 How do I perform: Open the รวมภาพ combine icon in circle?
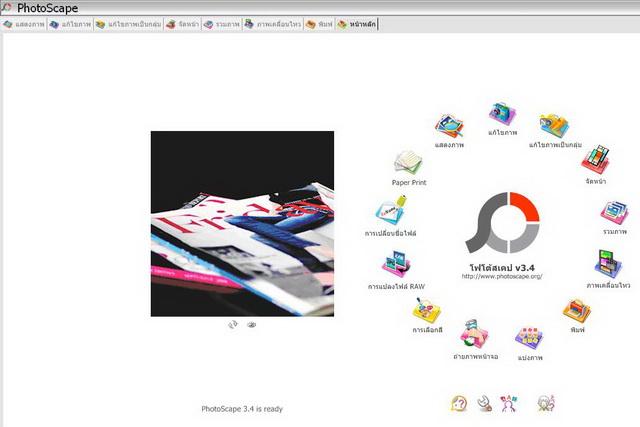click(614, 212)
